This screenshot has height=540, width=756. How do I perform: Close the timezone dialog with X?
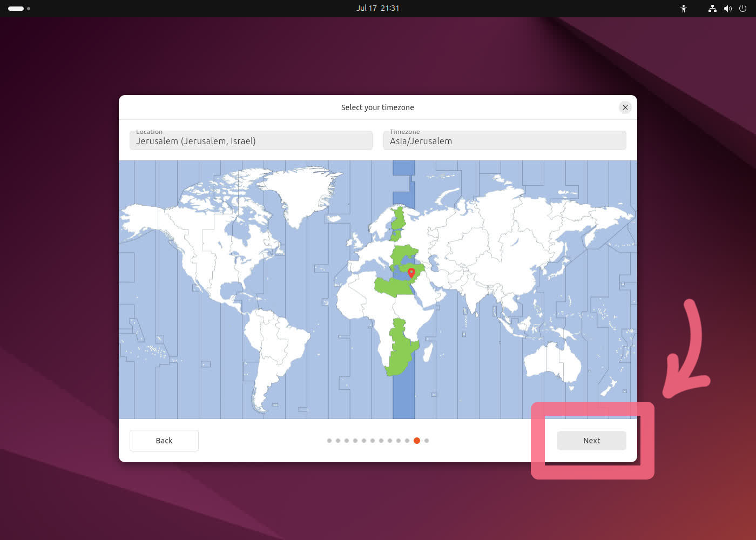[x=625, y=107]
